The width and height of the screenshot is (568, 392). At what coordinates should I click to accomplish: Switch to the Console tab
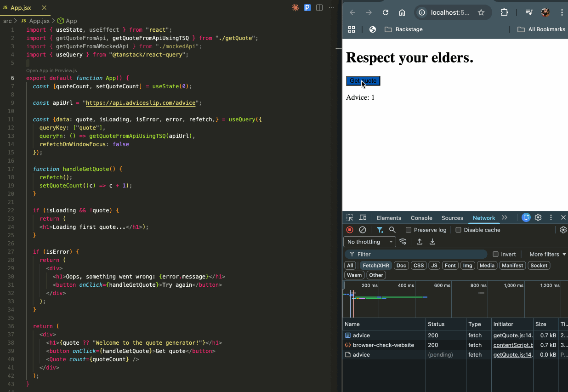click(x=421, y=218)
